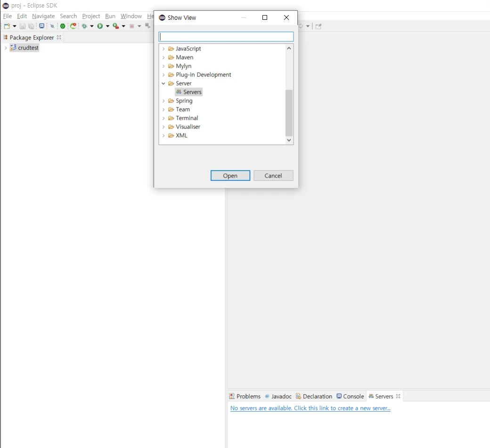The width and height of the screenshot is (490, 448).
Task: Open the Window menu
Action: [131, 16]
